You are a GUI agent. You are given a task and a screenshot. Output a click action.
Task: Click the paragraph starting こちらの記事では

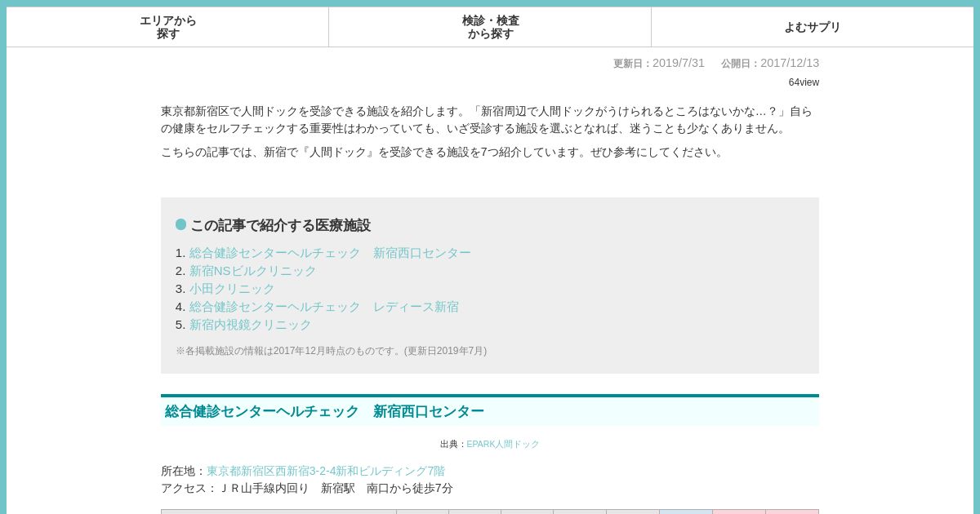click(444, 152)
